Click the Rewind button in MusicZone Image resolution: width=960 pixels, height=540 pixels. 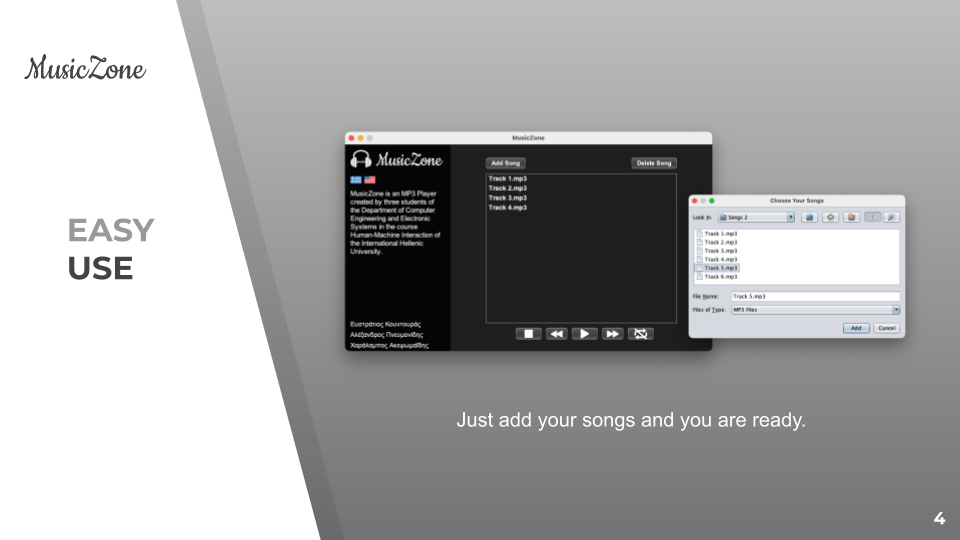(x=557, y=334)
